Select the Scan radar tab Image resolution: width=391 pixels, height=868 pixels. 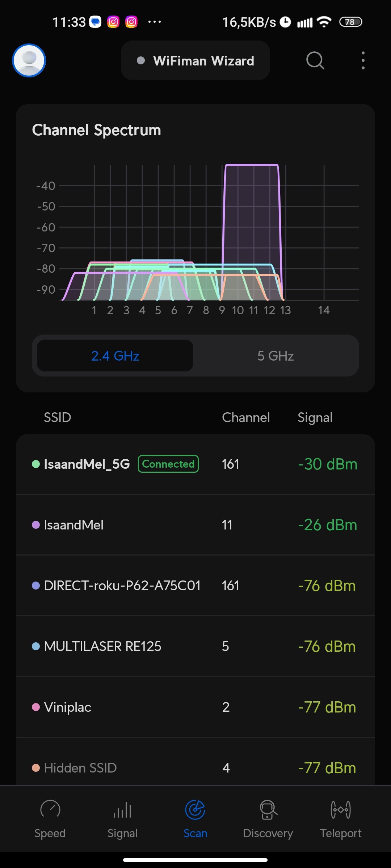[x=195, y=819]
